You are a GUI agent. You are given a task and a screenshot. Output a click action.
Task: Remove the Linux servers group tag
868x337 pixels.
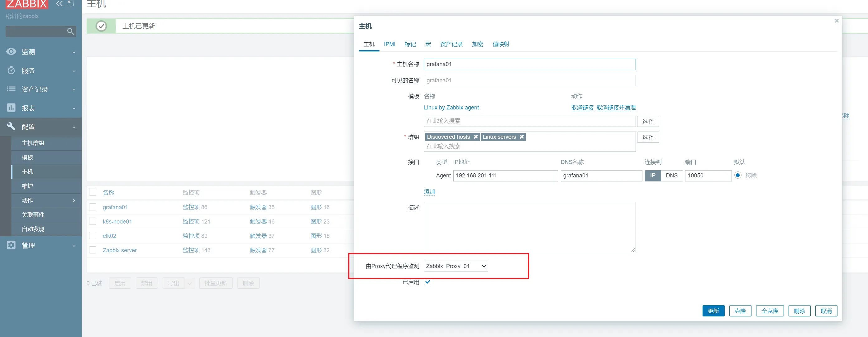pyautogui.click(x=521, y=137)
